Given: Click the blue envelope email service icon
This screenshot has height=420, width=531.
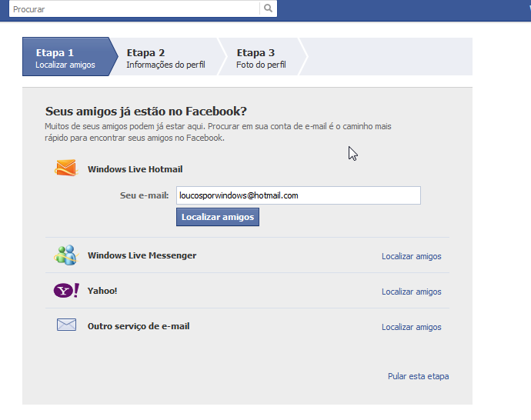Looking at the screenshot, I should (66, 325).
